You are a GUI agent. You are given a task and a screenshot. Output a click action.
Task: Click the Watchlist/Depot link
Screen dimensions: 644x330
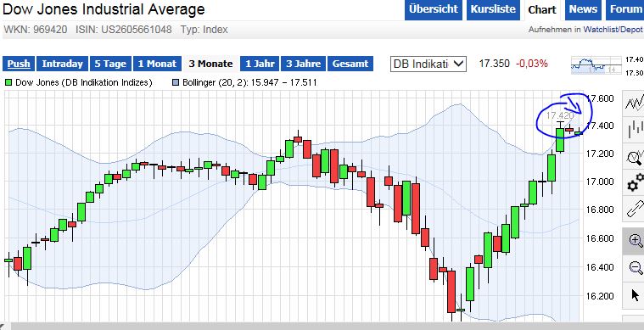[x=613, y=30]
